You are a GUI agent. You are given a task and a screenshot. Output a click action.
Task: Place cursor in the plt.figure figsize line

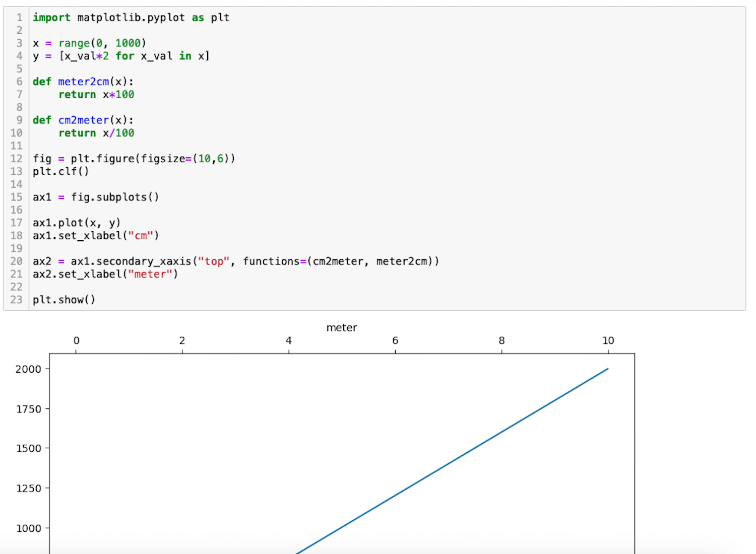(134, 159)
